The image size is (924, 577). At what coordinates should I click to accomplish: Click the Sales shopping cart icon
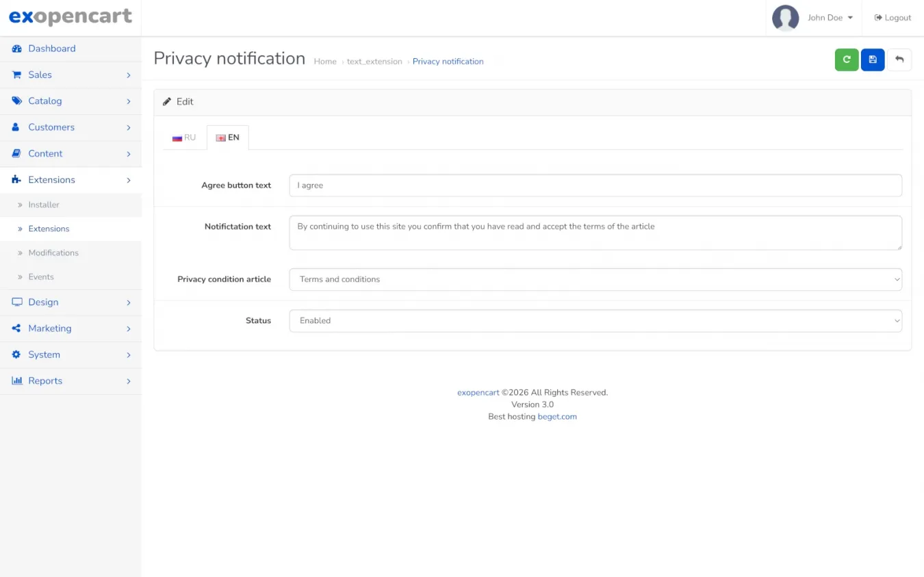(16, 75)
